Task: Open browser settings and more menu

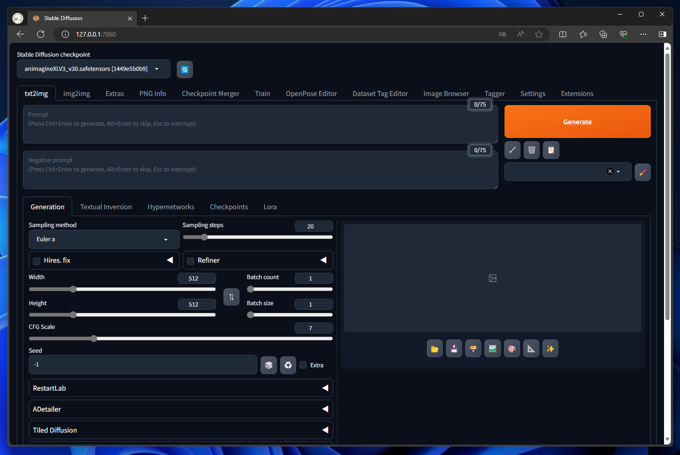Action: (x=643, y=34)
